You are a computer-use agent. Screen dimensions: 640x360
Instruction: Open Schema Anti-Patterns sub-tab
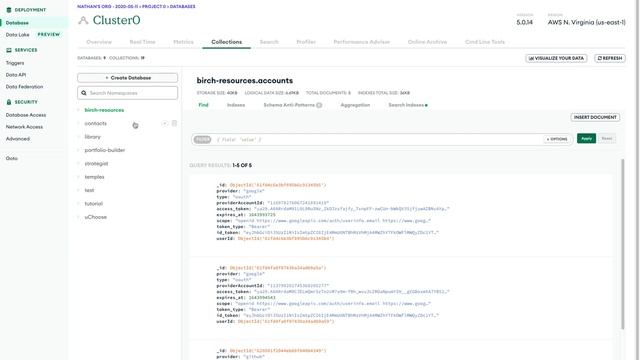(x=293, y=105)
